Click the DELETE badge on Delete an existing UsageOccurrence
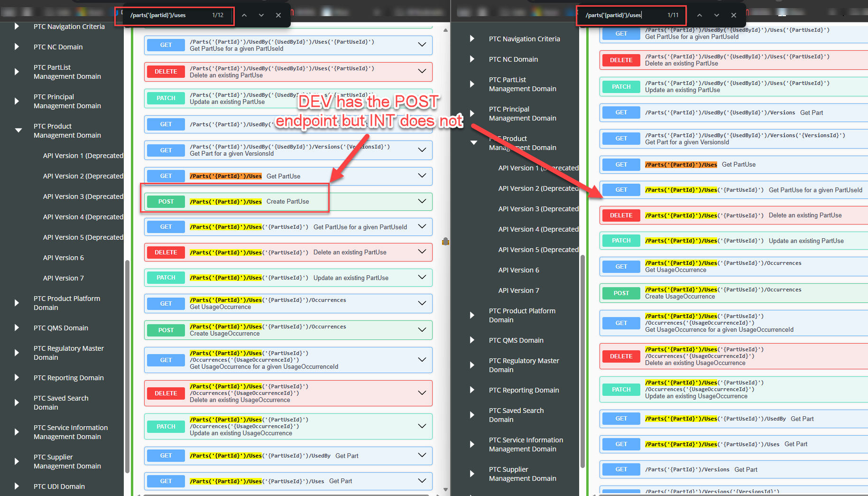 pyautogui.click(x=166, y=393)
